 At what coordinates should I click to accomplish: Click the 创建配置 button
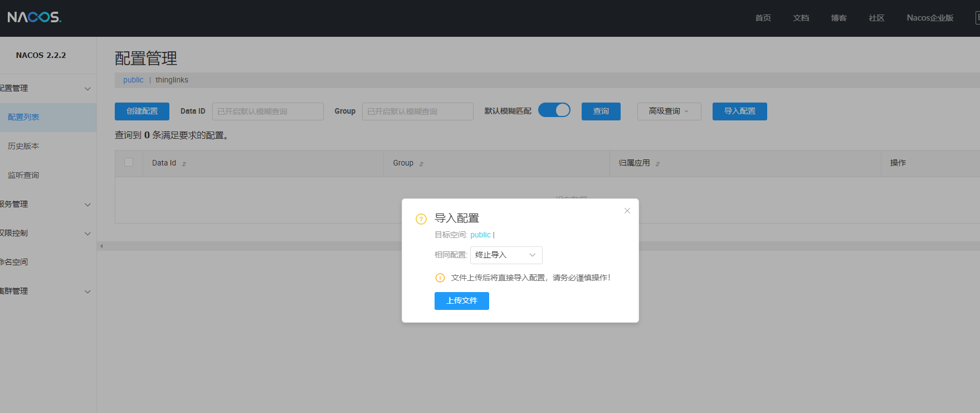(142, 111)
